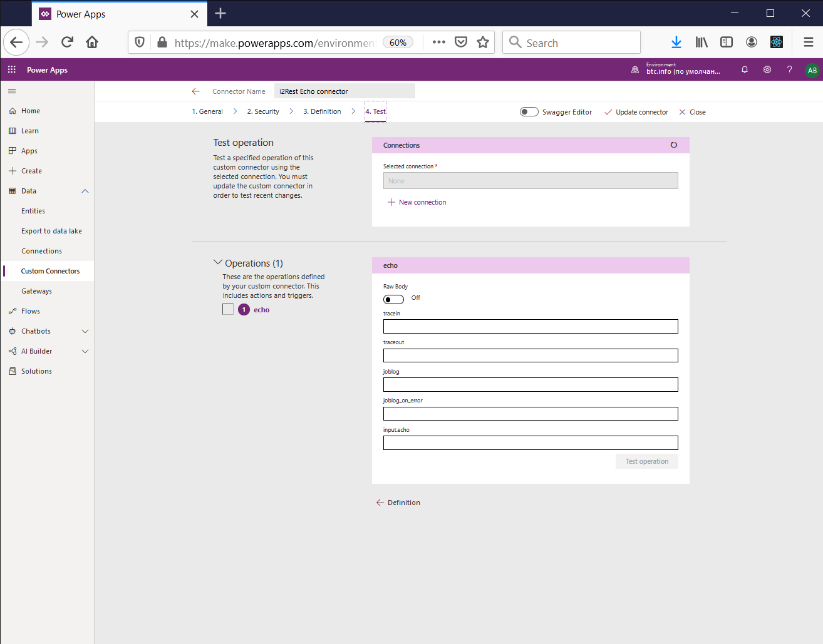Click the traceout input field
The width and height of the screenshot is (823, 644).
[531, 355]
